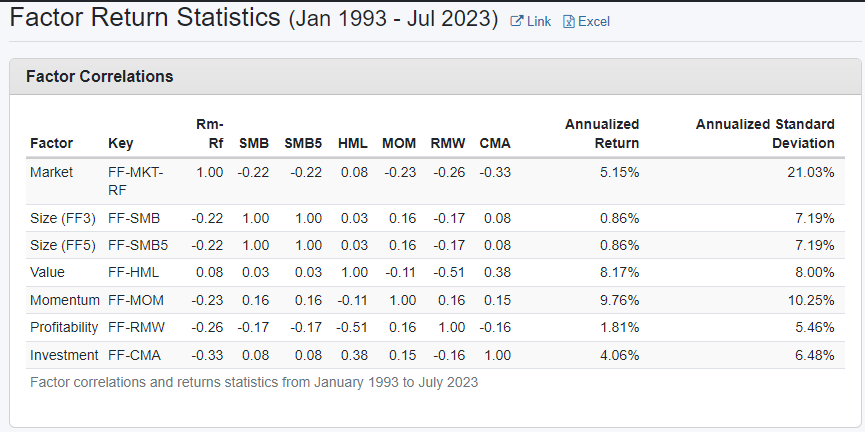Click the CMA column header
The height and width of the screenshot is (432, 865).
point(495,143)
